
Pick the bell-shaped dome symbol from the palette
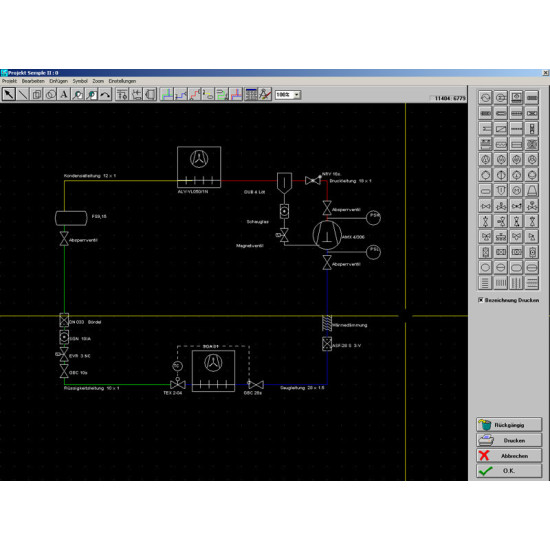[532, 190]
